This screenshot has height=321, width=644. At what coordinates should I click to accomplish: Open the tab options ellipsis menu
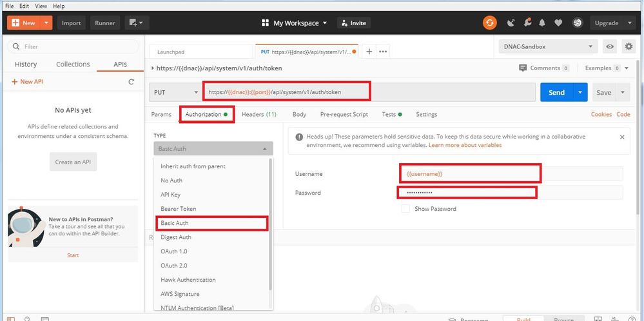383,52
